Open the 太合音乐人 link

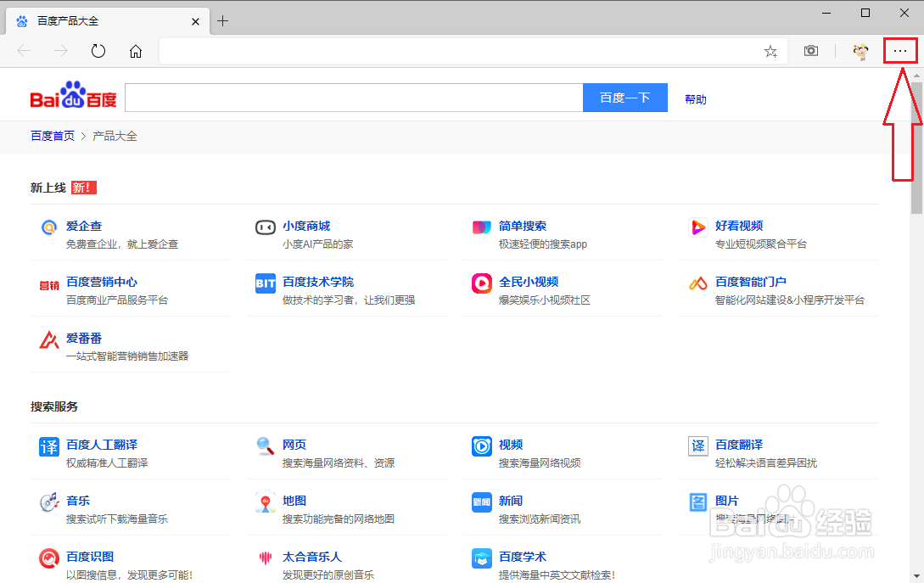click(x=312, y=557)
